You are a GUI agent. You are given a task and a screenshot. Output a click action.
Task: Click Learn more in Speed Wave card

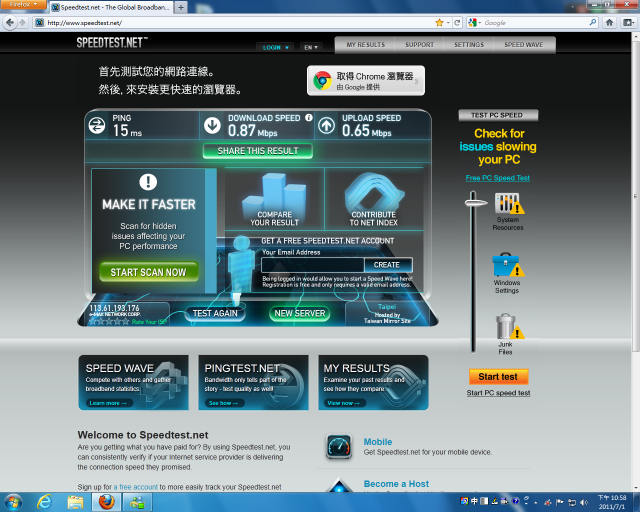pos(108,403)
